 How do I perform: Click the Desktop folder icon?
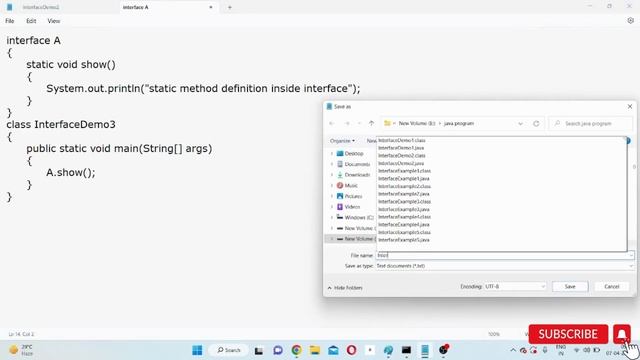340,153
